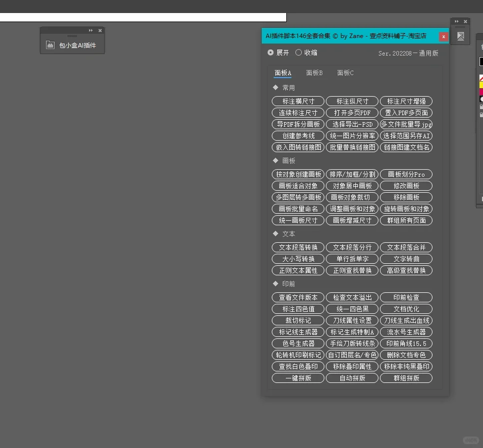Click the 排序/加框/分割 button

352,174
